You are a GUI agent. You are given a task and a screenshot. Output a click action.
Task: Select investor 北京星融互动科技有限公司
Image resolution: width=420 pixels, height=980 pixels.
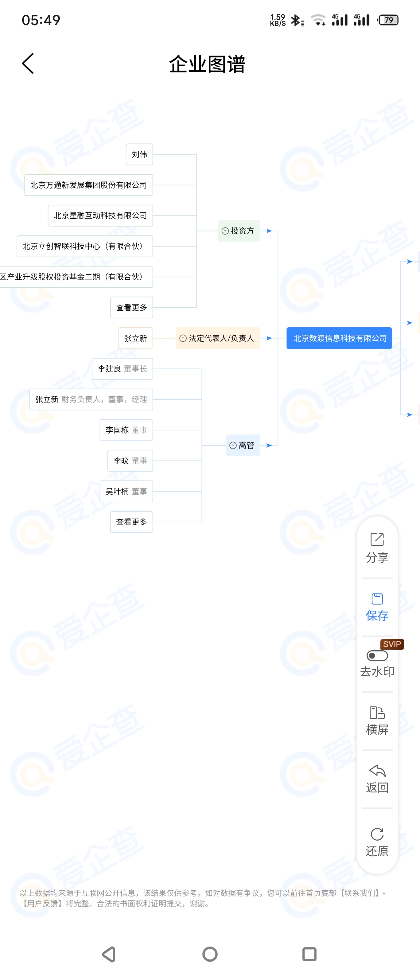click(100, 216)
